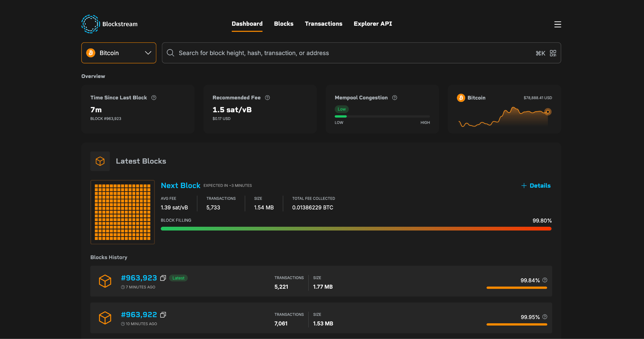Click EXPECTED IN ~3 MINUTES label
This screenshot has height=339, width=644.
(x=228, y=186)
